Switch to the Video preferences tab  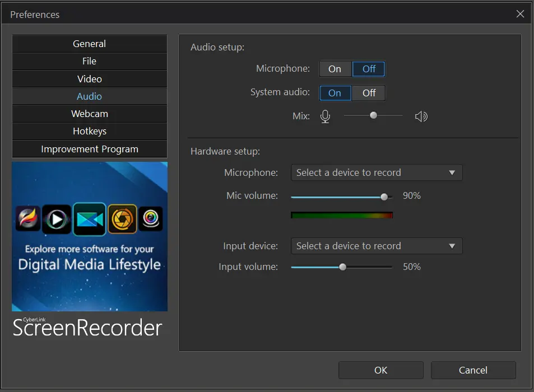[x=89, y=78]
